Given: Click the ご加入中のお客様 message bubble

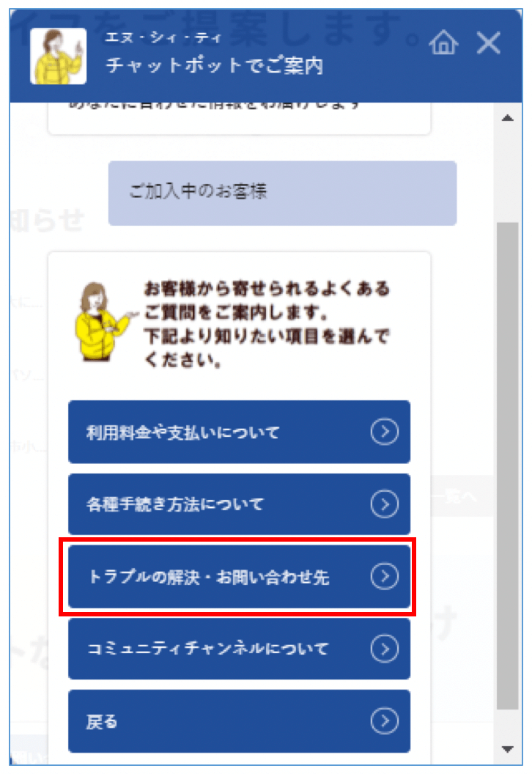Looking at the screenshot, I should click(x=282, y=193).
